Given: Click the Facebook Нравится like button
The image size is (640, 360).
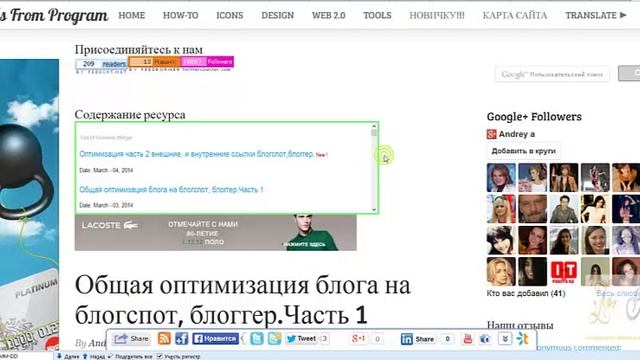Looking at the screenshot, I should [216, 338].
